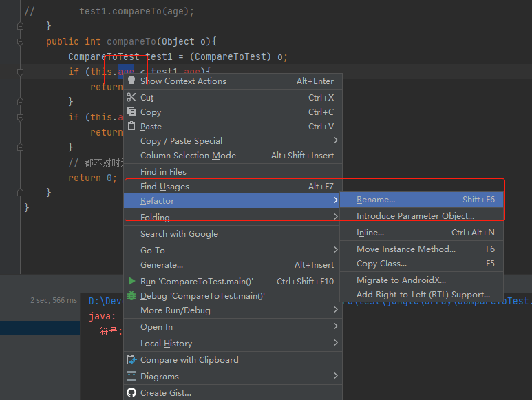This screenshot has width=532, height=400.
Task: Select Rename... in the Refactor submenu
Action: click(x=376, y=200)
